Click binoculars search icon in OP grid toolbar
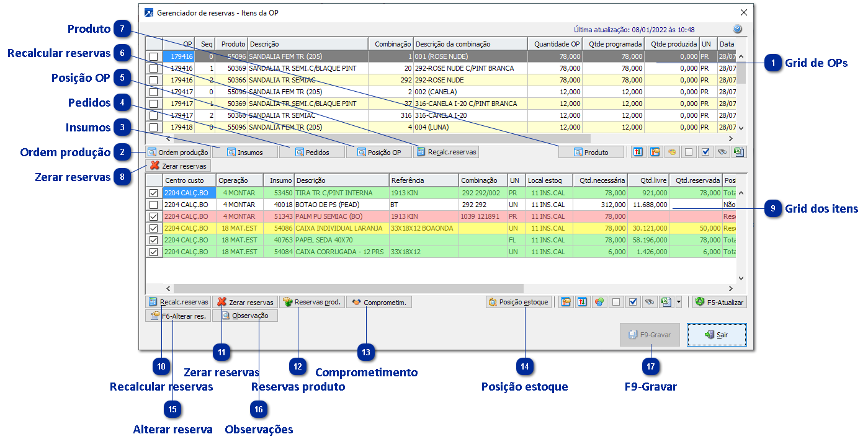868x447 pixels. pyautogui.click(x=722, y=152)
